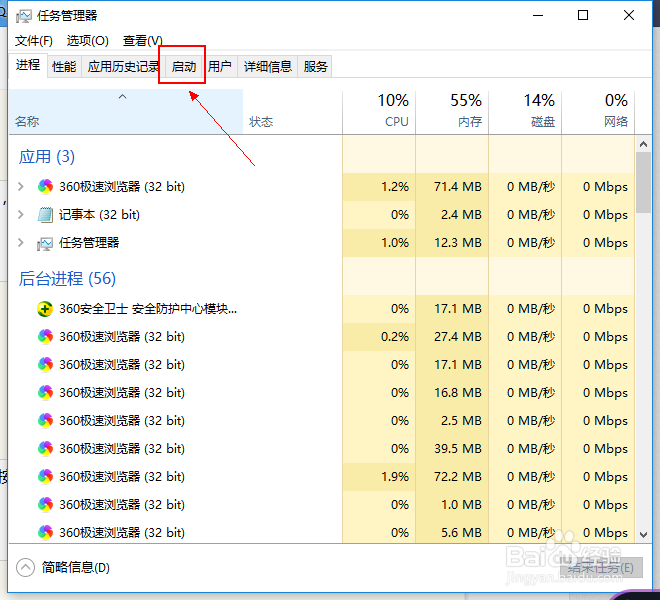Click browser icon in the 72.2 MB row
Screen dimensions: 660x600
coord(45,477)
